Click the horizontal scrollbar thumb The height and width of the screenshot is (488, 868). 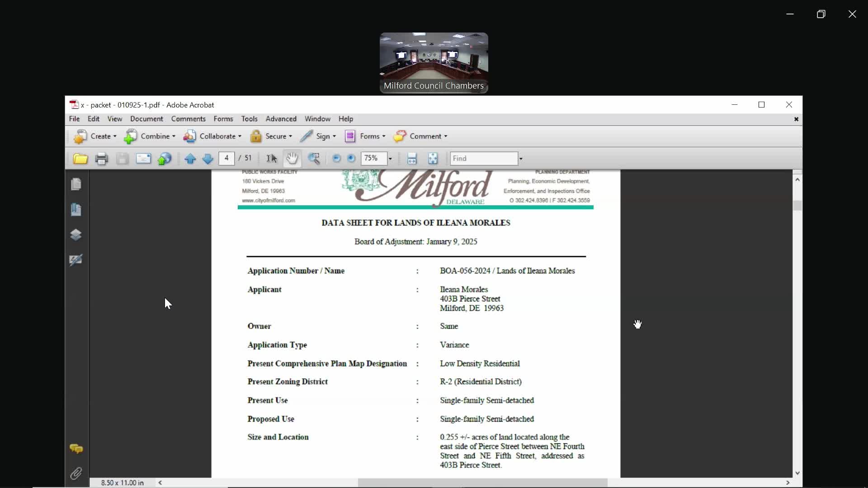click(x=482, y=483)
